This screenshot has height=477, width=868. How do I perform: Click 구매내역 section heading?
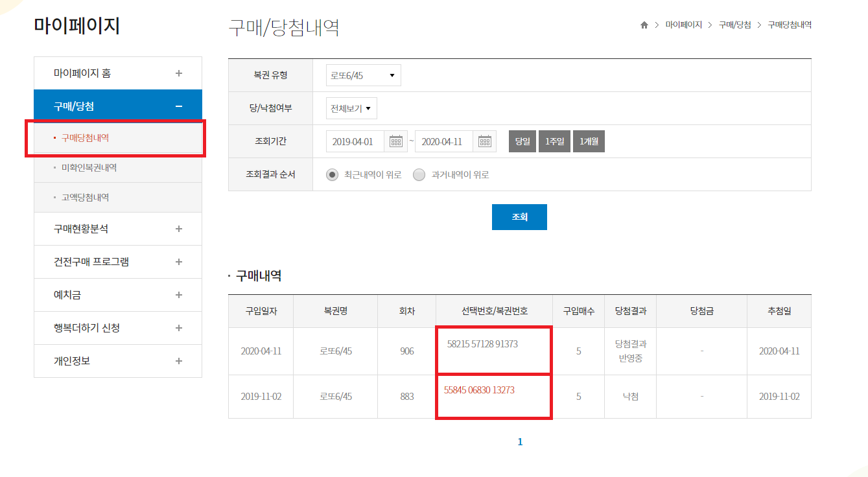(x=258, y=276)
